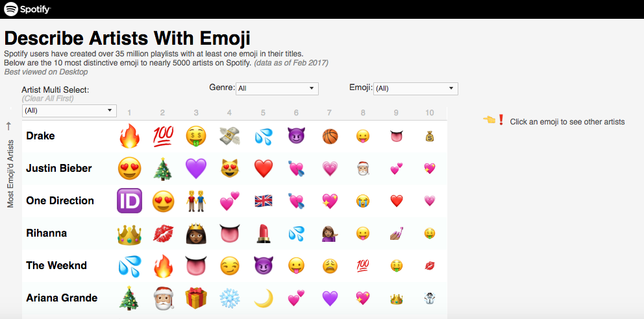Click Drake's purple devil emoji
This screenshot has height=319, width=644.
pyautogui.click(x=297, y=136)
